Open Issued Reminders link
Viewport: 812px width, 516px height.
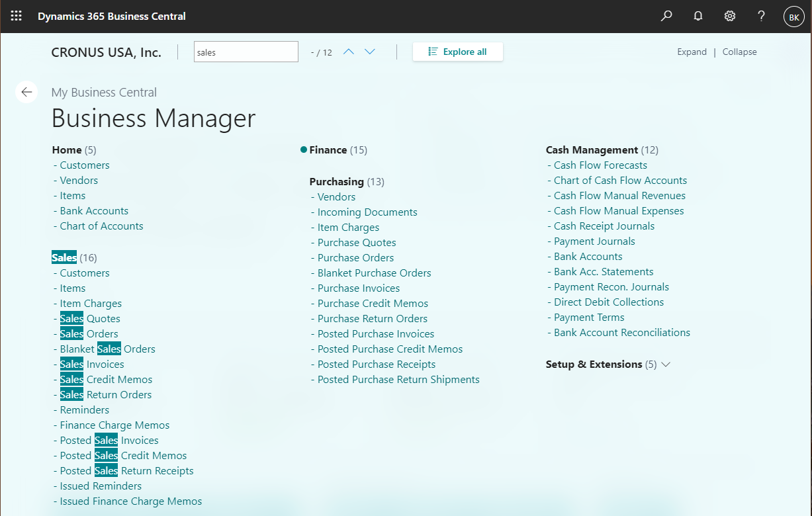(101, 486)
